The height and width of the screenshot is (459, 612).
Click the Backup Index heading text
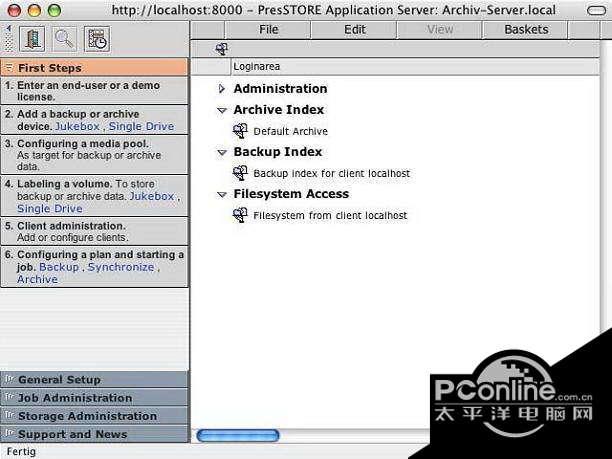[x=278, y=152]
